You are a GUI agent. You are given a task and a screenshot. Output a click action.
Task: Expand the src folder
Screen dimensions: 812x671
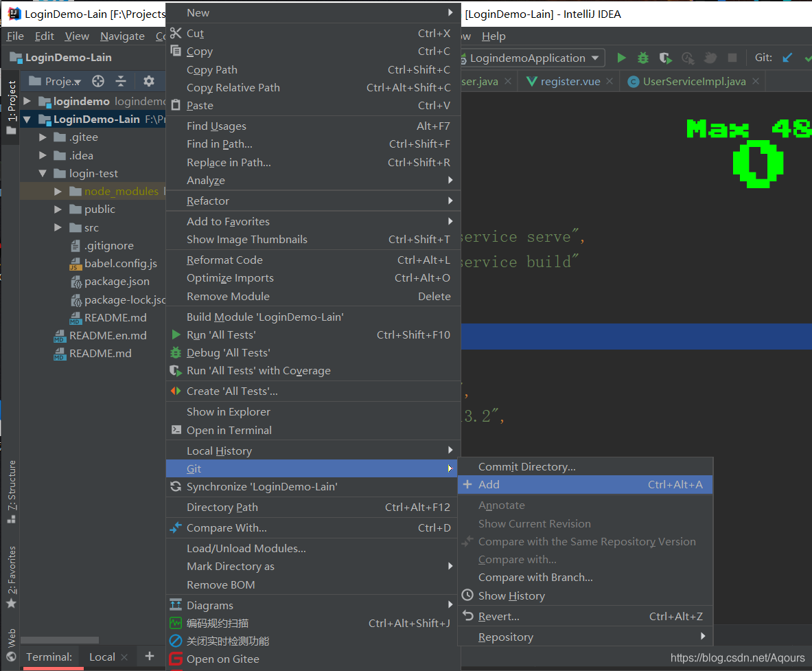(58, 227)
